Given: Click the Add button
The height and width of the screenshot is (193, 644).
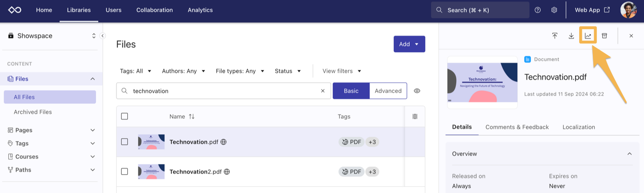Looking at the screenshot, I should tap(409, 44).
